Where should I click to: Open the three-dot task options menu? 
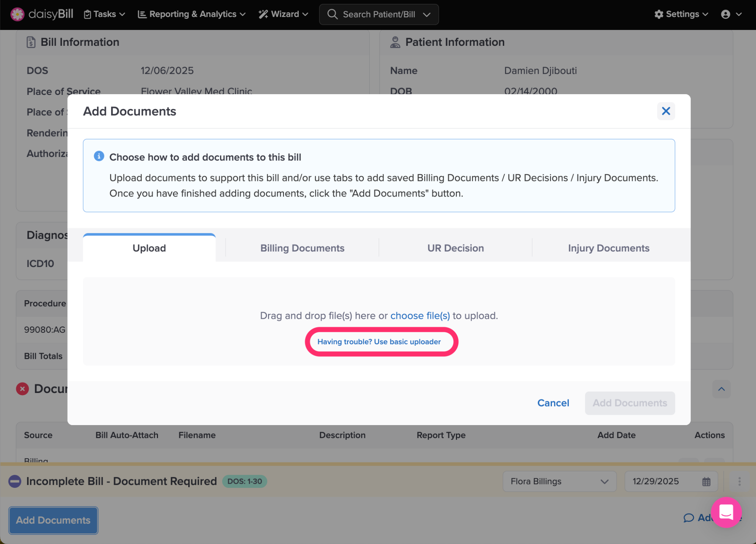point(739,481)
